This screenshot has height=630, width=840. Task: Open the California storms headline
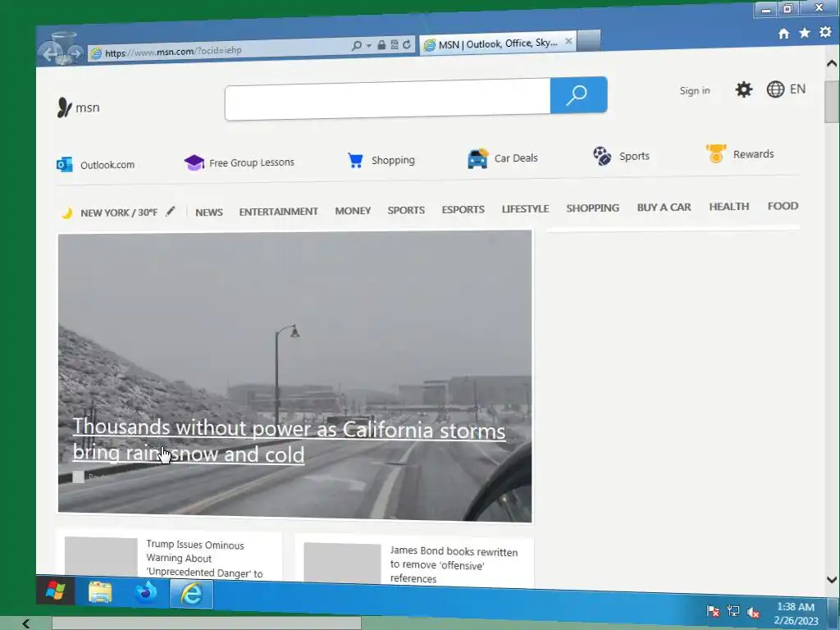289,441
